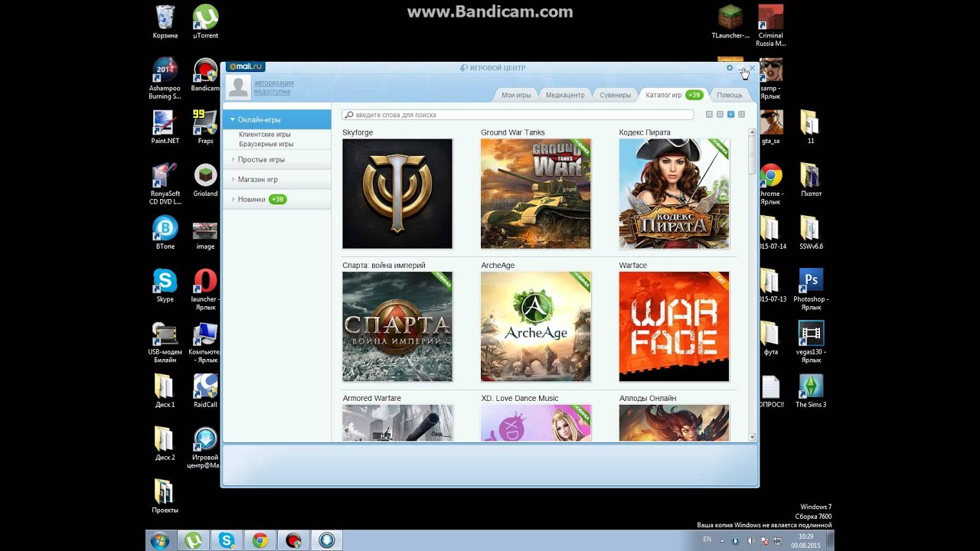Click the user avatar placeholder
The image size is (980, 551).
click(x=238, y=87)
